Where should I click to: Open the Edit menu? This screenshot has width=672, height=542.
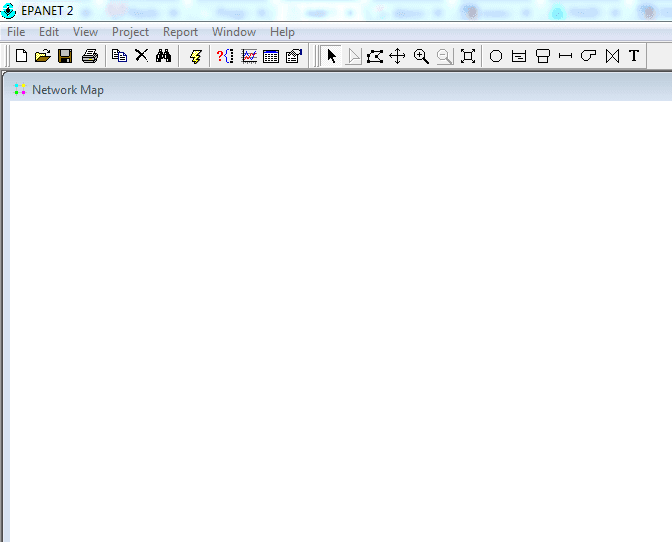(49, 32)
